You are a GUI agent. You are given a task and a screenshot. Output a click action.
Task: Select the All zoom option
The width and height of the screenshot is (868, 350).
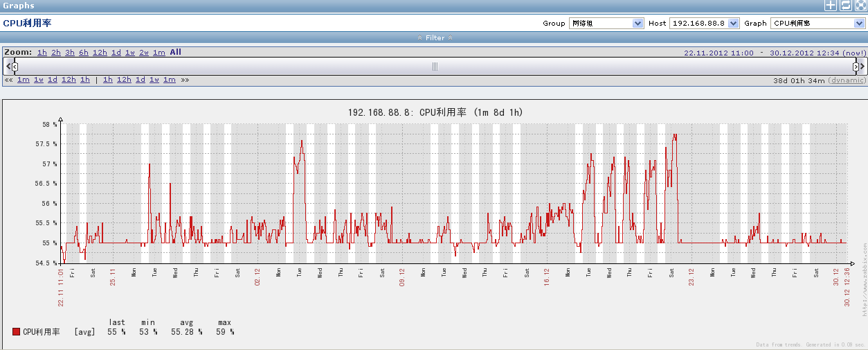point(175,52)
